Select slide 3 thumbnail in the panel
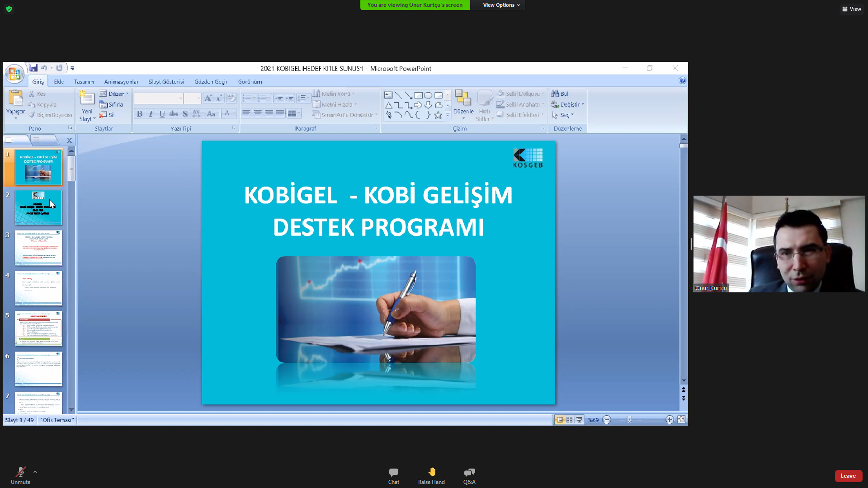 coord(38,248)
